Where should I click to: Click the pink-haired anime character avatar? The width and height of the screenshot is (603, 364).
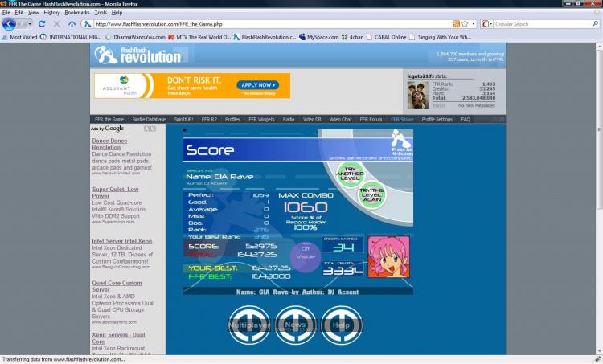tap(389, 257)
